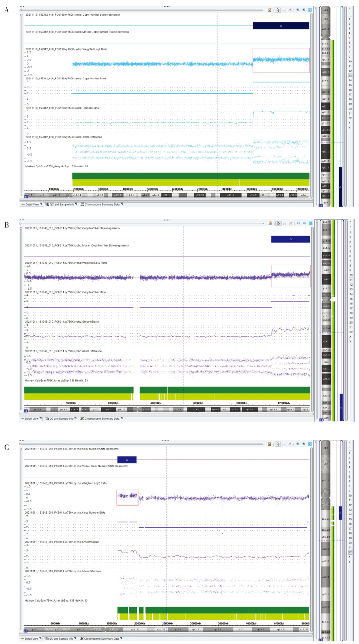Open Chromosome Summary Data tab arrow, panel C
Image resolution: width=359 pixels, height=644 pixels.
[x=121, y=638]
